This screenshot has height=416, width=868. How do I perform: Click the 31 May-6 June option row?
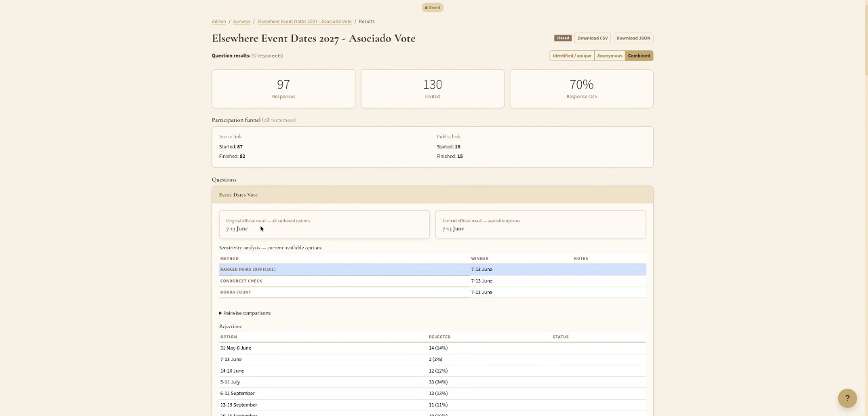pos(433,348)
